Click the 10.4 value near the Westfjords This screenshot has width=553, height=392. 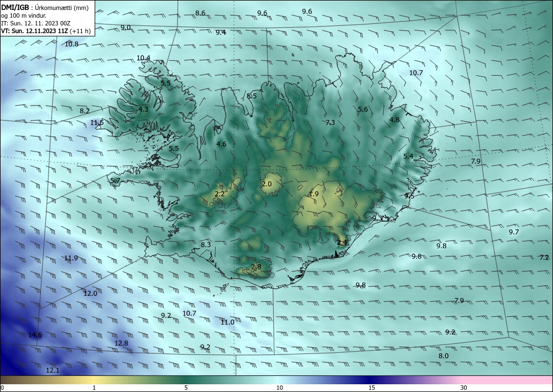coord(144,58)
